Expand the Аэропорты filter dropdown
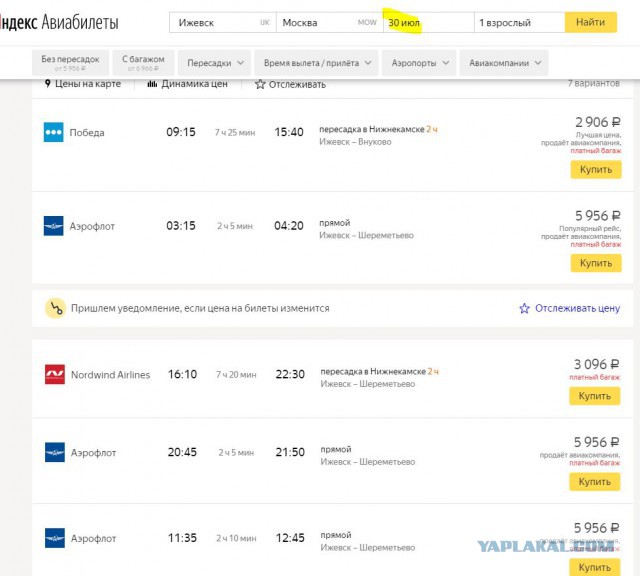Viewport: 640px width, 576px height. 419,63
